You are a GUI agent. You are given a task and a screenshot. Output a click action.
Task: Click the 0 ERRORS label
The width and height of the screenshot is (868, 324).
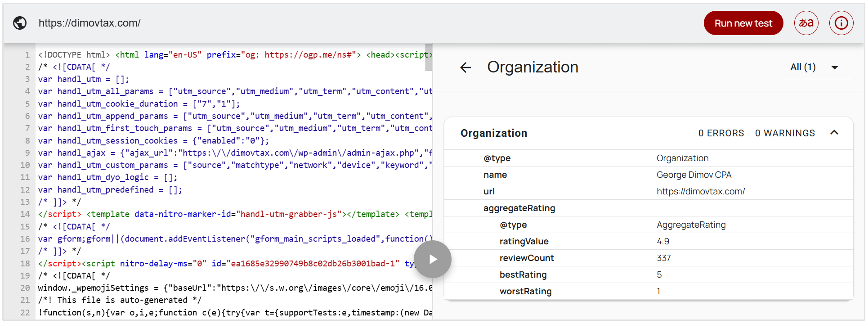pyautogui.click(x=721, y=133)
